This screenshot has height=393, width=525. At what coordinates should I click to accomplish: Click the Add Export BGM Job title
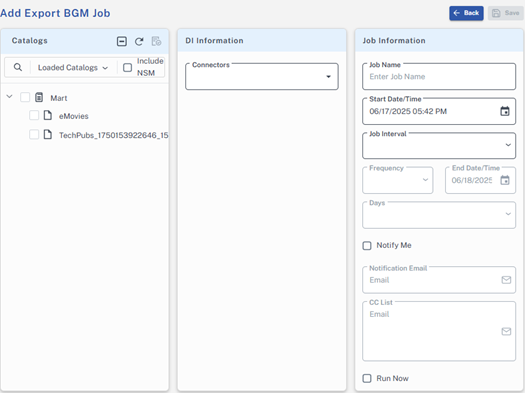(x=55, y=13)
